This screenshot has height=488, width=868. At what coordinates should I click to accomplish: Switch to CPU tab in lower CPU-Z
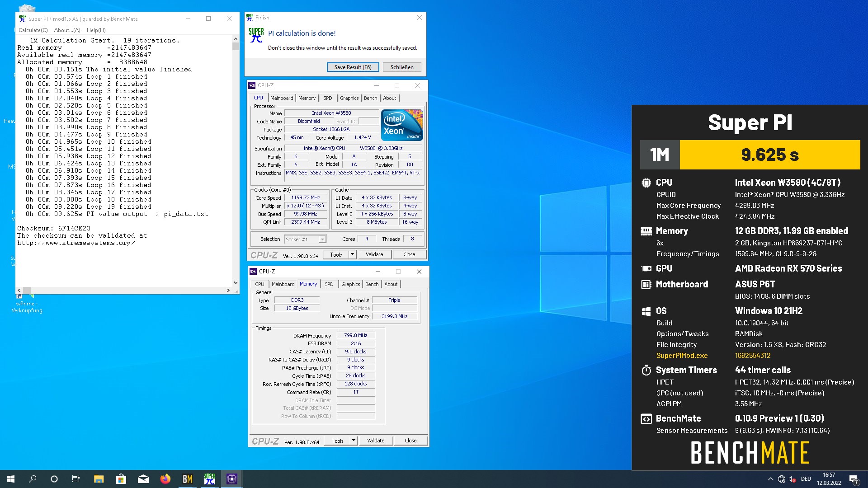(x=259, y=284)
